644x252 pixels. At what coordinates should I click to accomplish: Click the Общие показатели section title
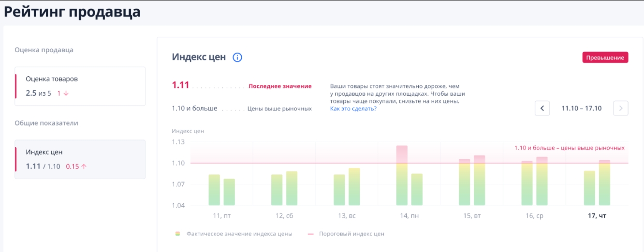pyautogui.click(x=46, y=123)
